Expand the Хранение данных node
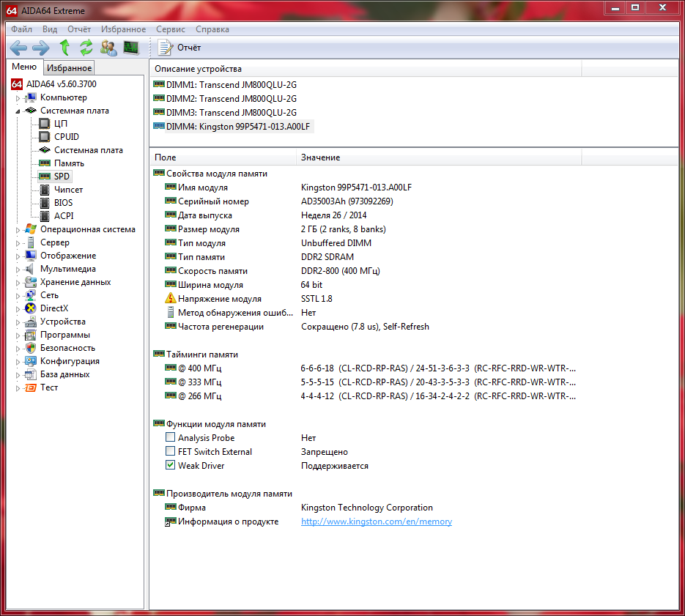The image size is (685, 616). (18, 283)
